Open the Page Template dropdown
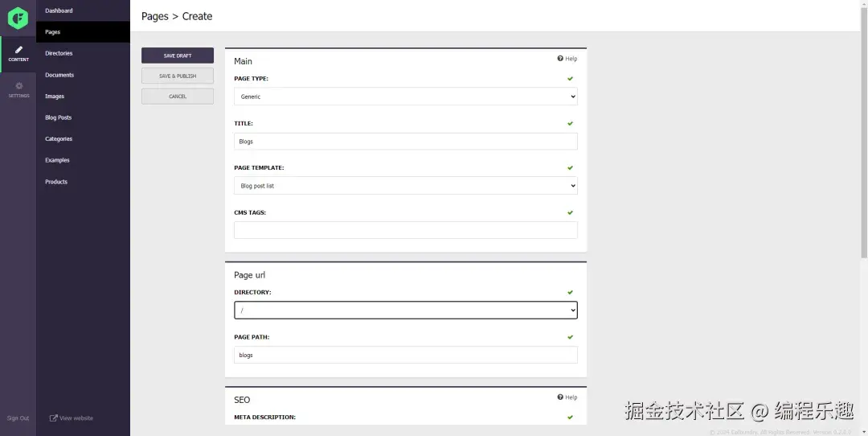Screen dimensions: 868x436 pyautogui.click(x=406, y=186)
